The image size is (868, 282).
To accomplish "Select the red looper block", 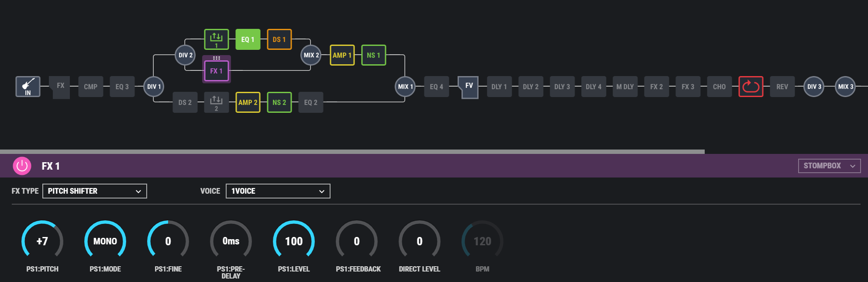I will click(x=751, y=87).
